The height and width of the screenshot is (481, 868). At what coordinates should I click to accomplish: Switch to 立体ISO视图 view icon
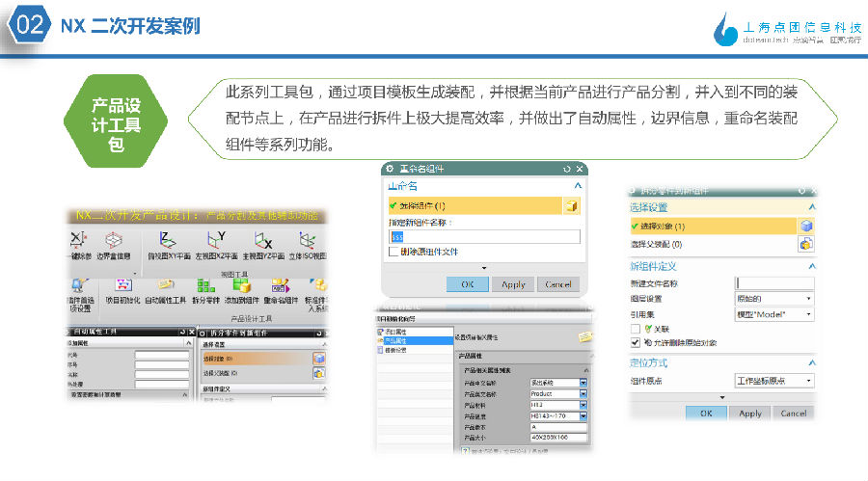[308, 241]
